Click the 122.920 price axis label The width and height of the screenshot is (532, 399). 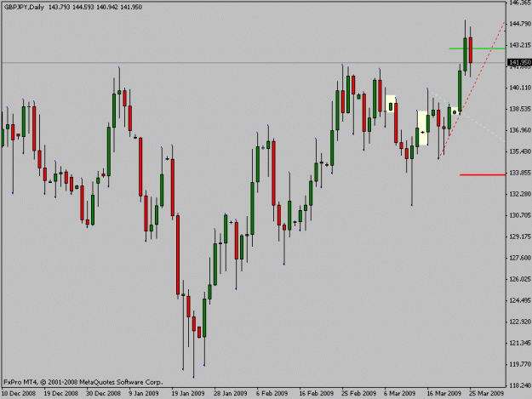(x=520, y=322)
